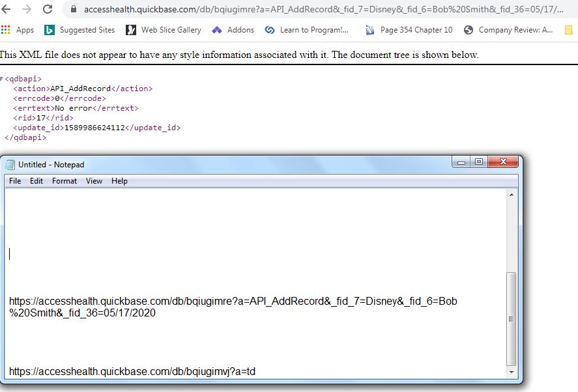Screen dimensions: 578x392
Task: Open the Edit menu in Notepad
Action: click(x=36, y=181)
